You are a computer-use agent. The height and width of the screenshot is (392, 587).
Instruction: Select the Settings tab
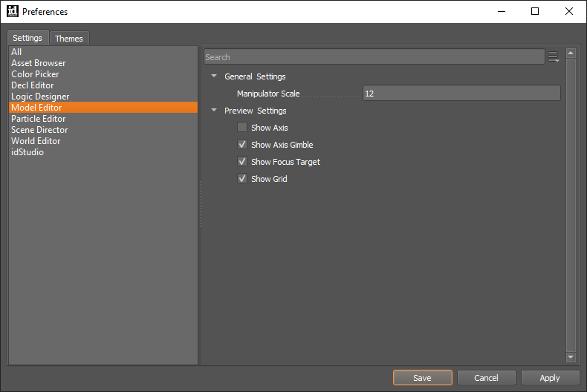[27, 38]
